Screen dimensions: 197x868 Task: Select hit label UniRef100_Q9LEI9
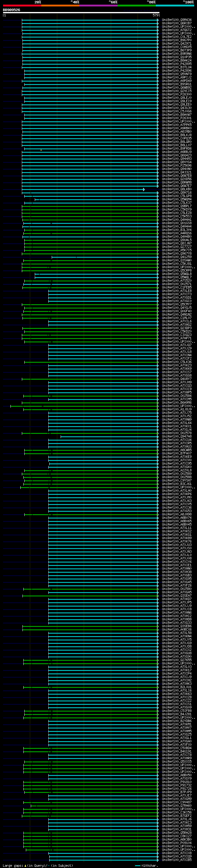pos(177,101)
